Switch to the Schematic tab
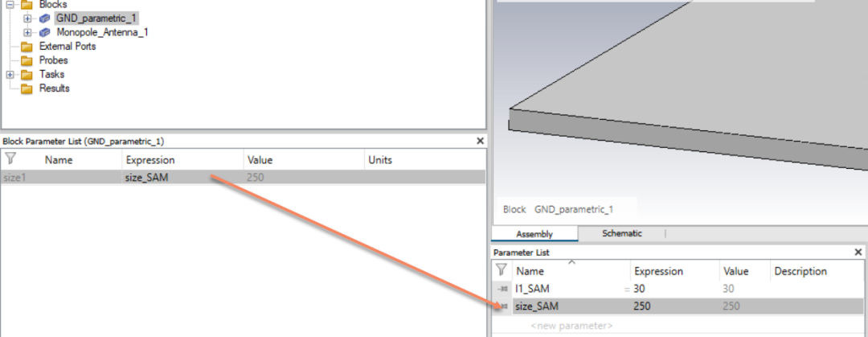 (x=621, y=233)
